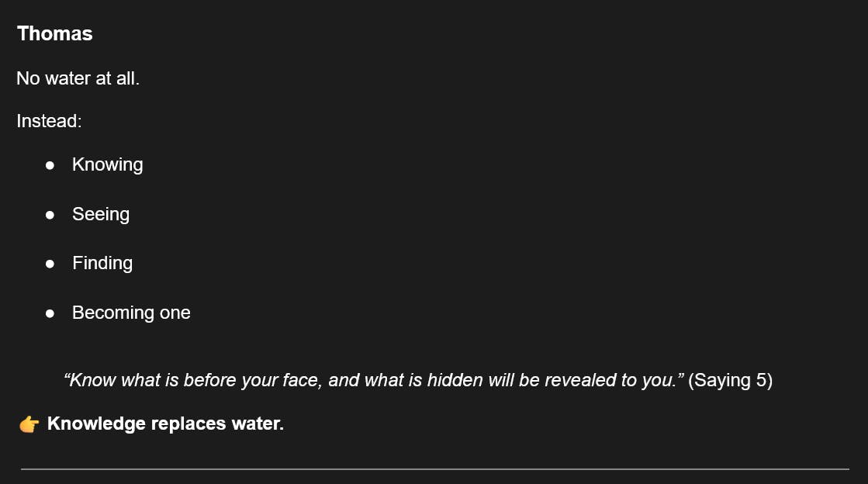Click the word 'revealed' in the quote
The width and height of the screenshot is (868, 484).
(578, 380)
